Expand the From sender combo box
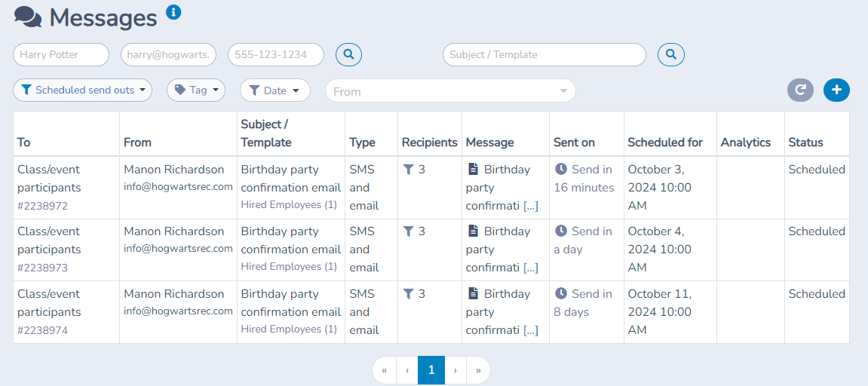Viewport: 868px width, 386px height. pyautogui.click(x=451, y=90)
